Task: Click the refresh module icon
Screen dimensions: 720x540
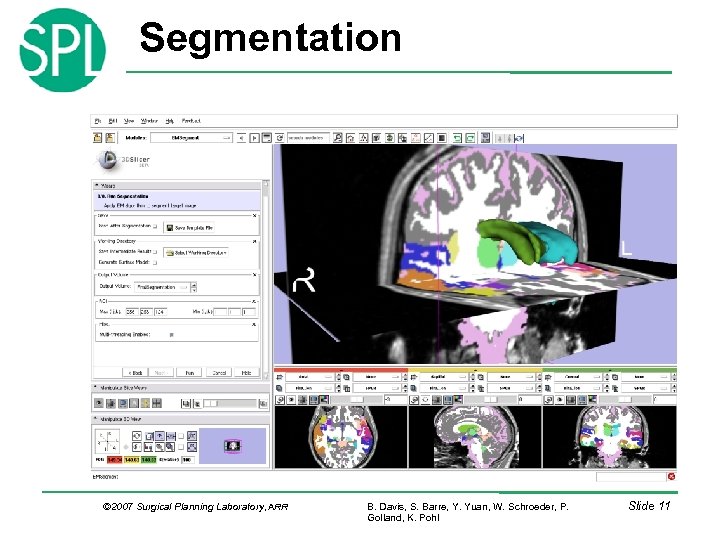Action: (279, 138)
